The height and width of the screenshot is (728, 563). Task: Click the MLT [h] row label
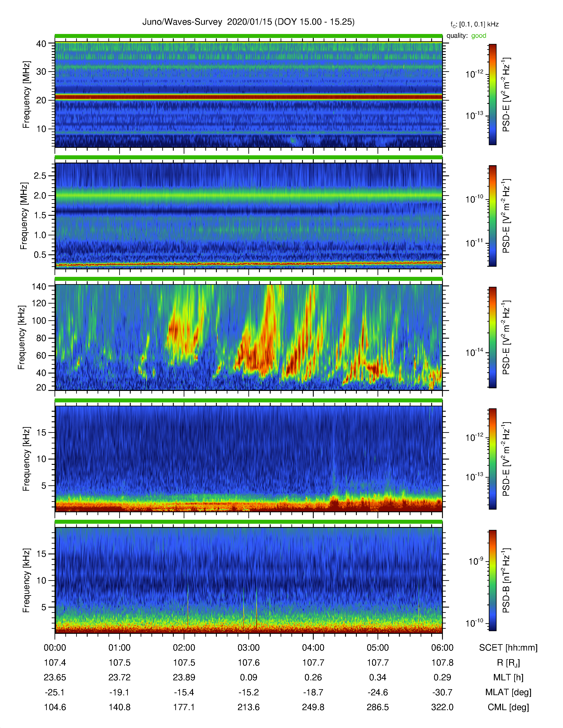point(508,677)
